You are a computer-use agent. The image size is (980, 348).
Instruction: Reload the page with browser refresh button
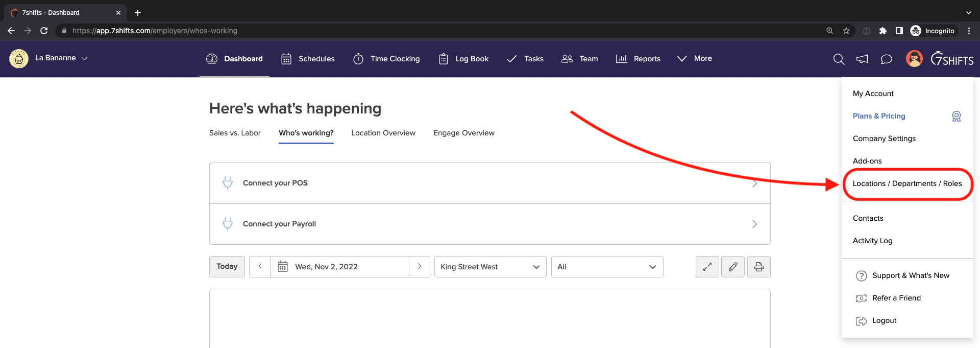[44, 31]
